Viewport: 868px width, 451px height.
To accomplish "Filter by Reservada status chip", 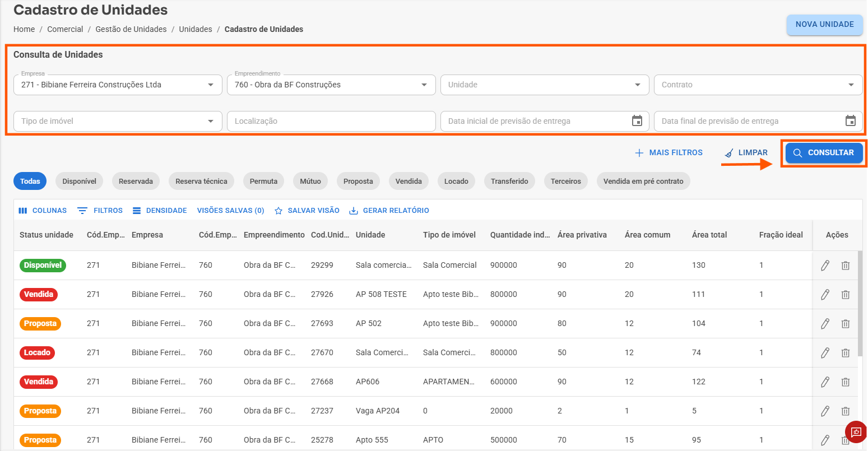I will pos(136,182).
